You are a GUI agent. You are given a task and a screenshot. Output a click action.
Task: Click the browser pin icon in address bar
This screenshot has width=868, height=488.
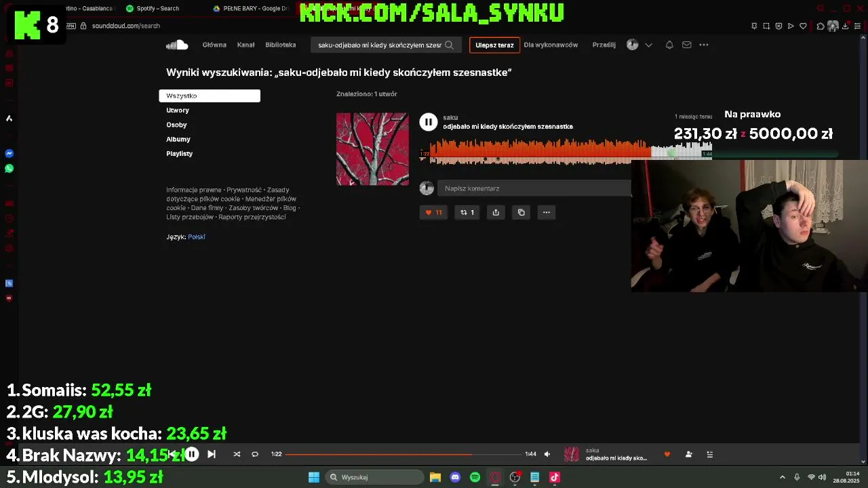coord(754,26)
